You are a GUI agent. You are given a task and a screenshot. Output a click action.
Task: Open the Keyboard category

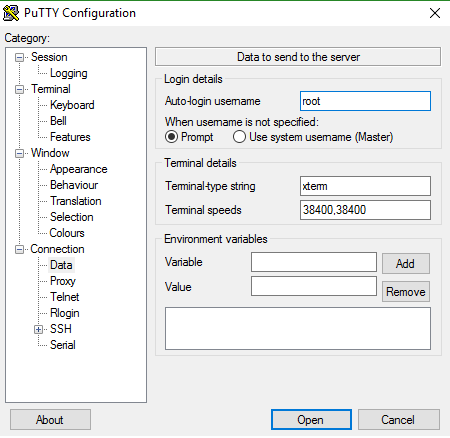point(72,105)
